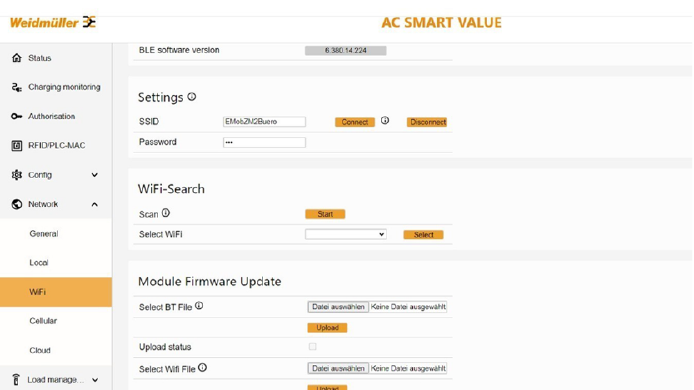Click the Authorisation key icon
The image size is (694, 390).
click(16, 116)
